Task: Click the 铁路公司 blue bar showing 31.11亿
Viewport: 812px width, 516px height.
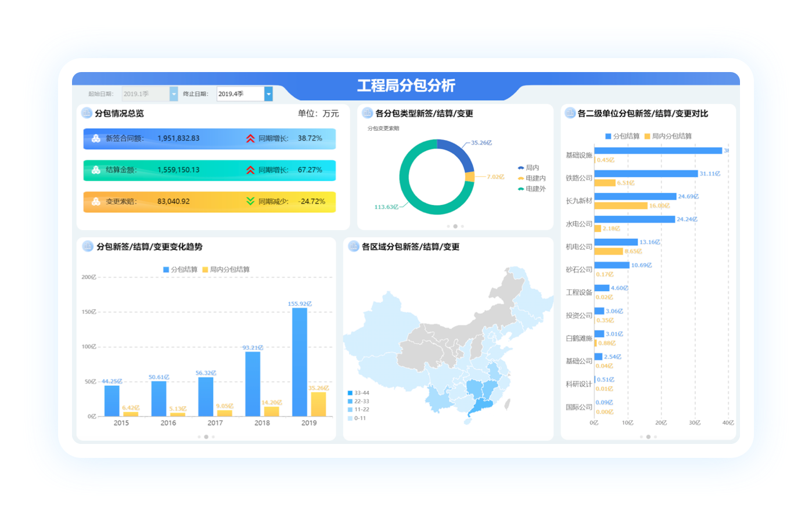Action: 646,174
